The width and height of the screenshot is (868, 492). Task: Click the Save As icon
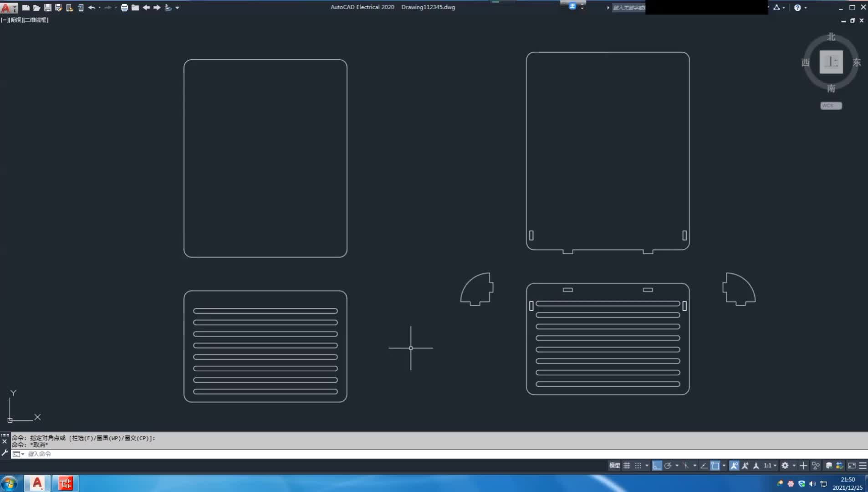tap(58, 7)
